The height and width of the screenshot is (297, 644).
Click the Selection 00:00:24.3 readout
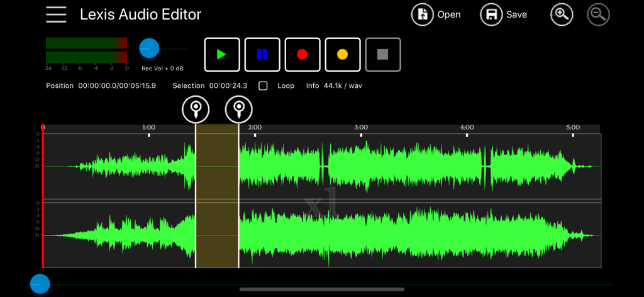pyautogui.click(x=210, y=86)
